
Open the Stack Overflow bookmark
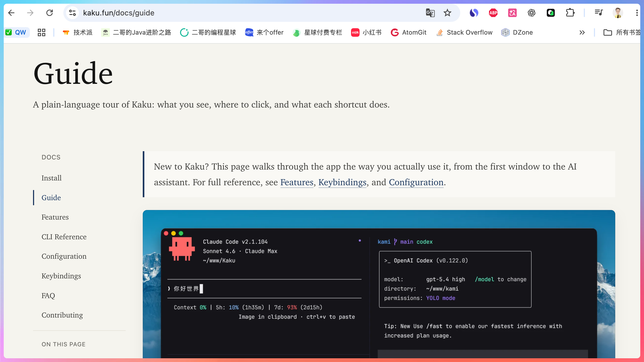tap(464, 32)
